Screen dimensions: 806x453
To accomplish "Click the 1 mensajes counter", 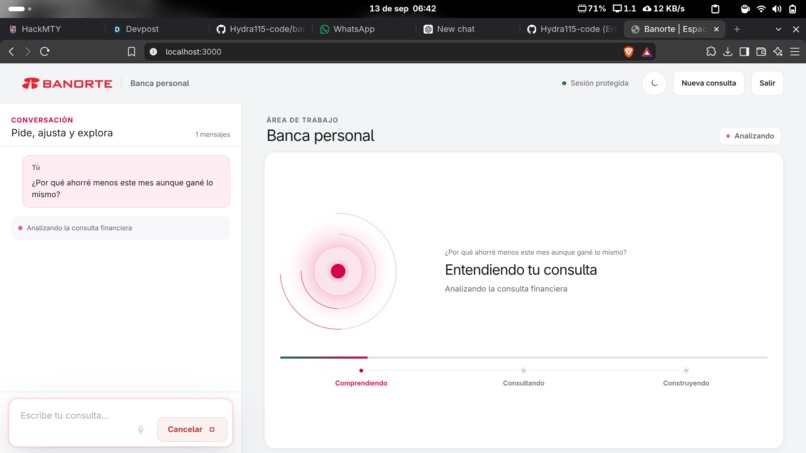I will coord(212,135).
